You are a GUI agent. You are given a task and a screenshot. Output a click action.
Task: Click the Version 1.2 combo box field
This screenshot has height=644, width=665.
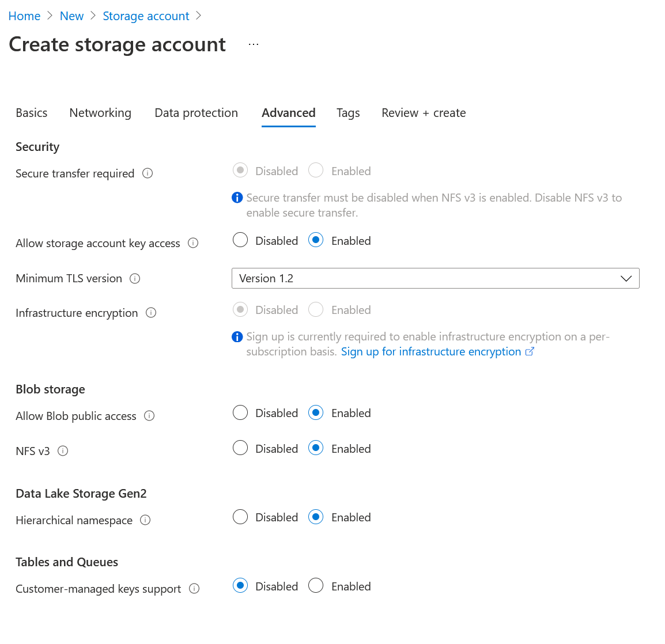[x=403, y=278]
